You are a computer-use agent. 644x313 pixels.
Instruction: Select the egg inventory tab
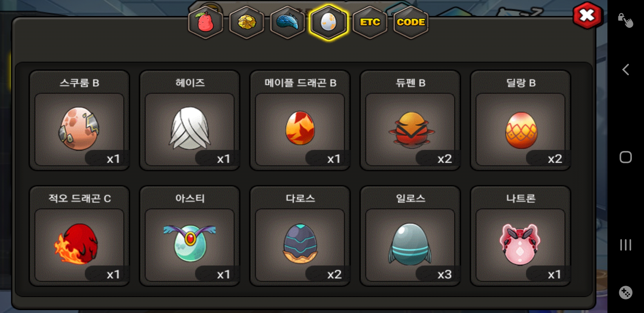328,22
